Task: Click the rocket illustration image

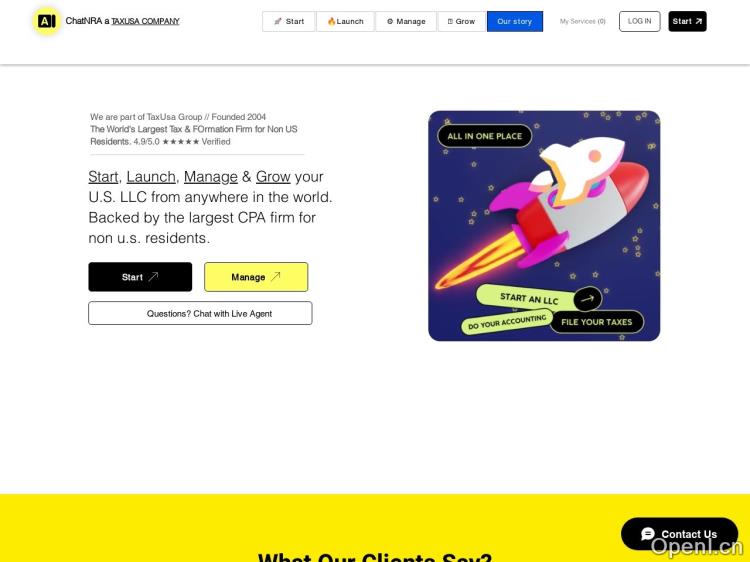Action: pos(544,226)
